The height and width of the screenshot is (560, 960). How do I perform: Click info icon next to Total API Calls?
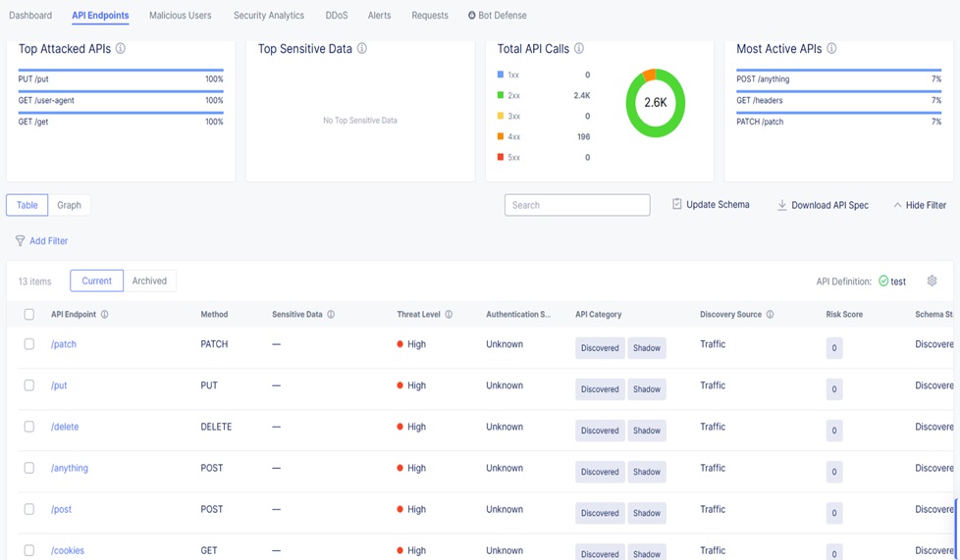(579, 48)
